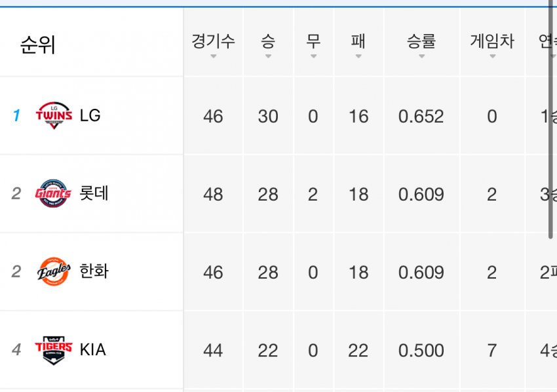Open the KIA team name link
Image resolution: width=557 pixels, height=392 pixels.
click(x=92, y=349)
